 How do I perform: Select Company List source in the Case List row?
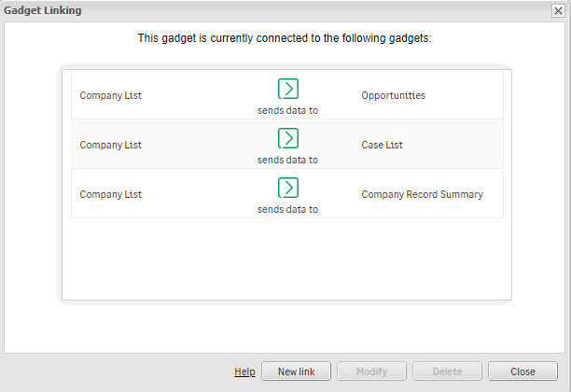coord(110,145)
